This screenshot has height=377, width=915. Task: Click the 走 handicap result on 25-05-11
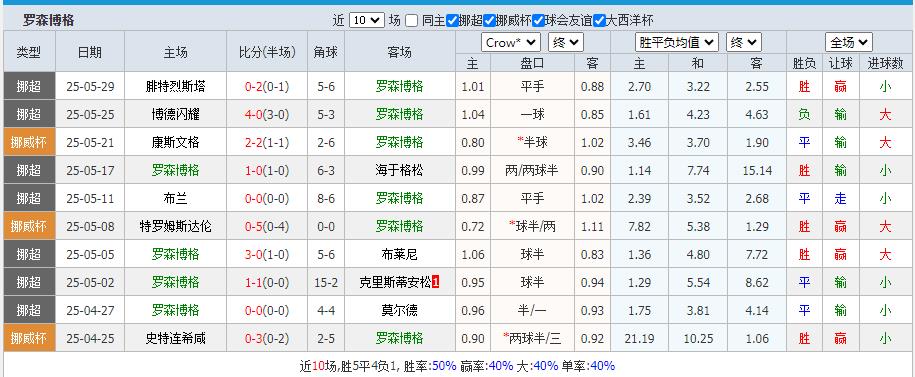840,198
